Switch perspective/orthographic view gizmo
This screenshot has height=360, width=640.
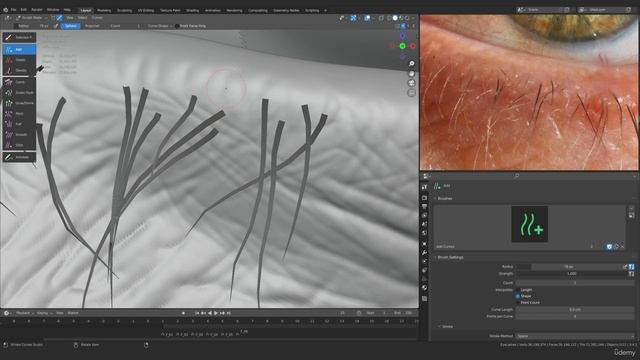(x=411, y=93)
